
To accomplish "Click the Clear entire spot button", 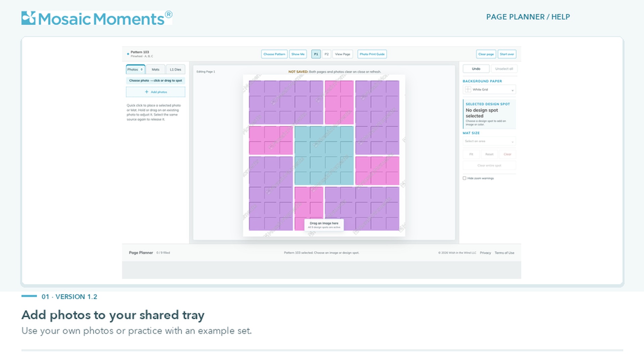I will [x=489, y=166].
